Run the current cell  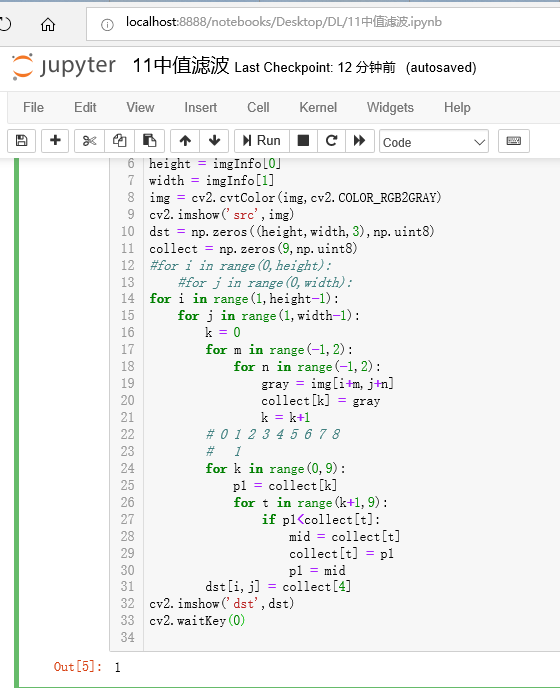[x=262, y=141]
